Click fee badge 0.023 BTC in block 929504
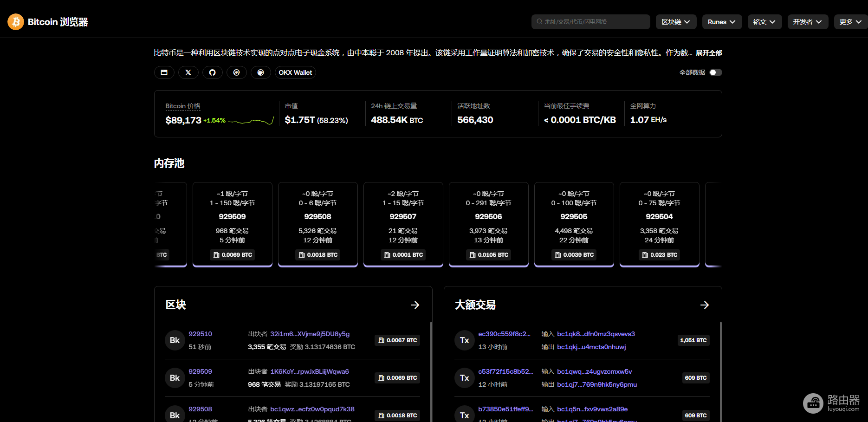Screen dimensions: 868x422 coord(660,255)
